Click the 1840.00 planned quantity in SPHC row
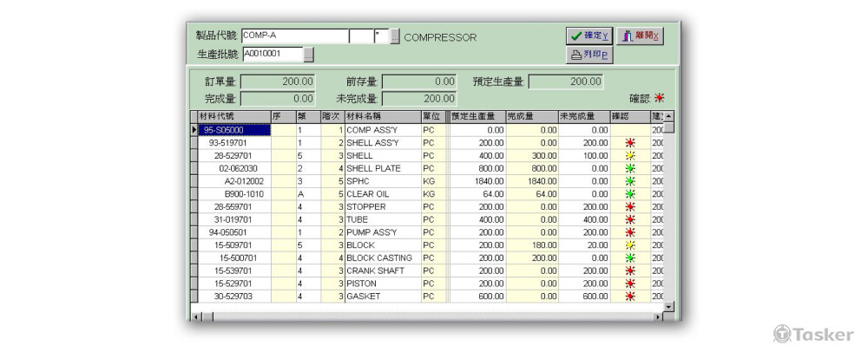The image size is (868, 352). (x=477, y=180)
